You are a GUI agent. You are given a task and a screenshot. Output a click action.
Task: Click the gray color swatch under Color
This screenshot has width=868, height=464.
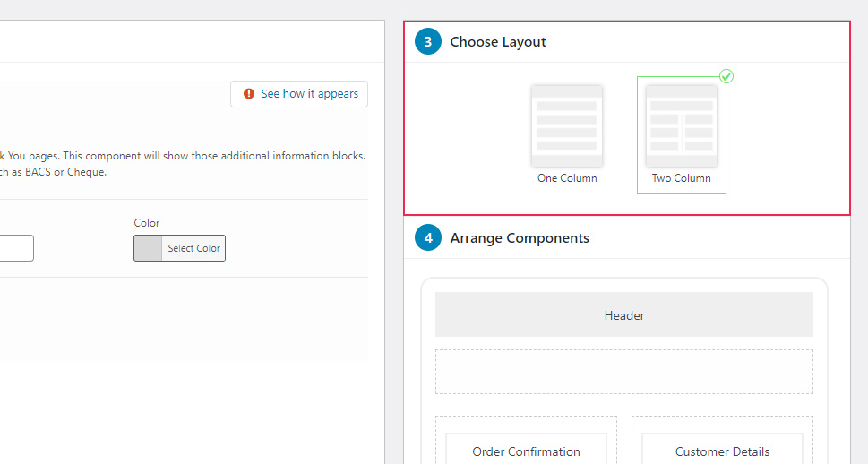coord(148,248)
